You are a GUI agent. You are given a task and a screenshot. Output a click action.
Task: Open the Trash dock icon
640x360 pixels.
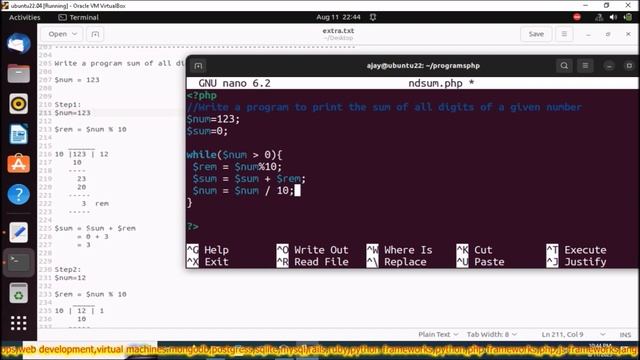[18, 293]
